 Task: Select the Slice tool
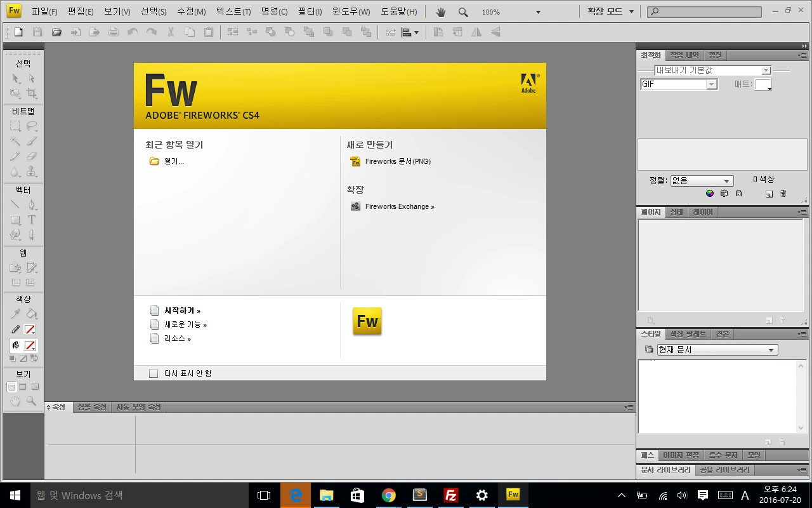click(31, 267)
